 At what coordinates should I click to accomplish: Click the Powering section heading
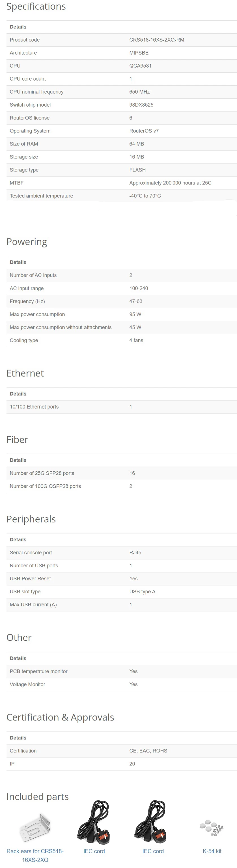[27, 242]
